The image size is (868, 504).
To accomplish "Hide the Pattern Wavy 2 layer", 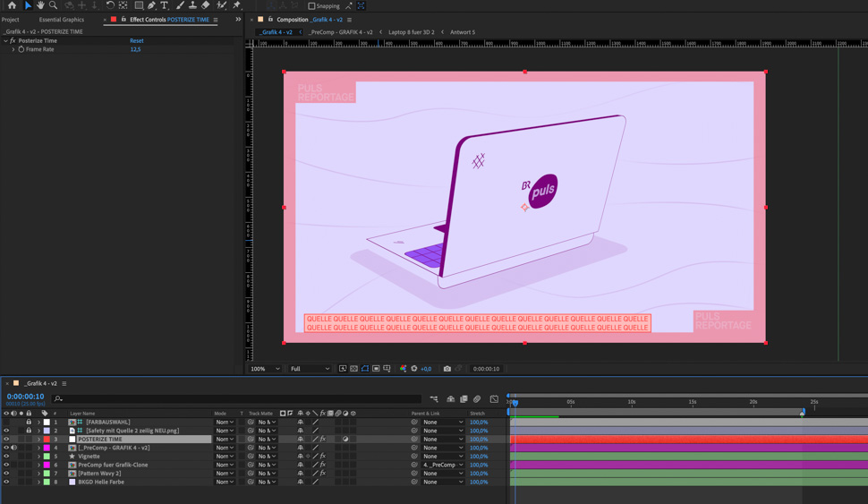I will 6,474.
